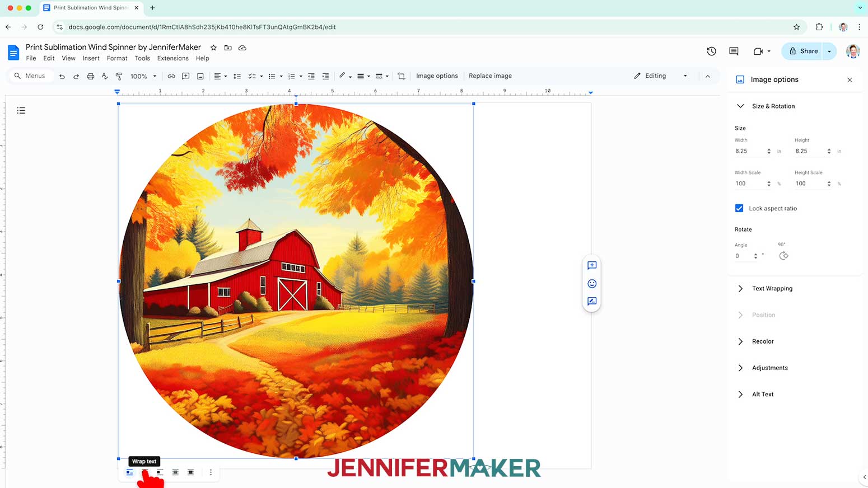Run spelling and grammar check
Image resolution: width=868 pixels, height=488 pixels.
[x=105, y=76]
